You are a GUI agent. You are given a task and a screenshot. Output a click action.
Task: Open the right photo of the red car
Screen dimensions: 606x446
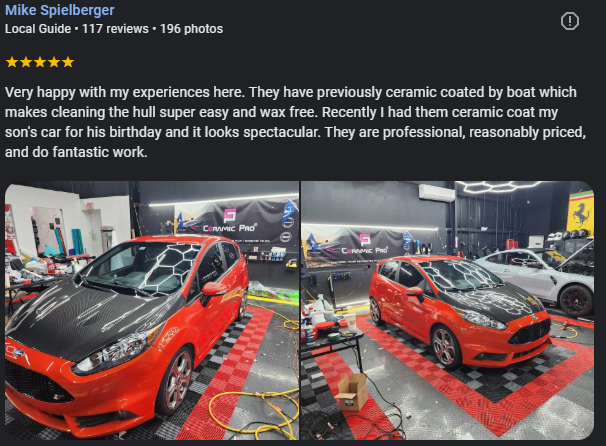tap(448, 310)
